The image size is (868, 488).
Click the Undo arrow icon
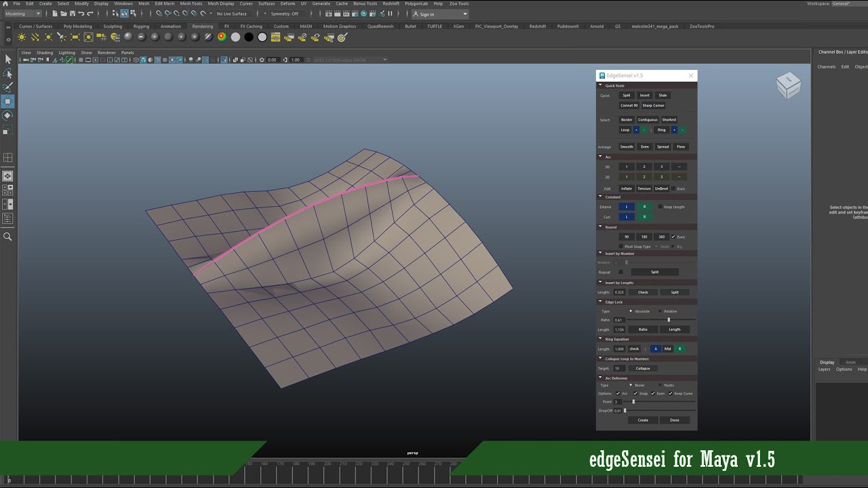(x=81, y=14)
